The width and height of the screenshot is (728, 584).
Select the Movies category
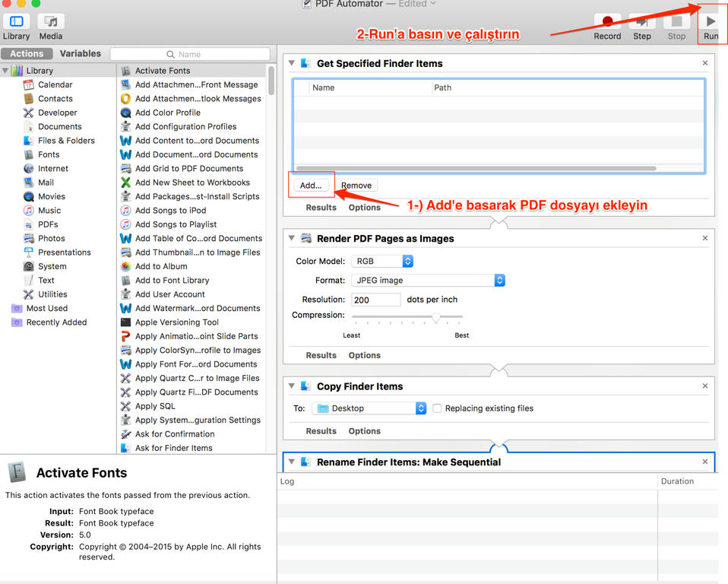tap(51, 196)
